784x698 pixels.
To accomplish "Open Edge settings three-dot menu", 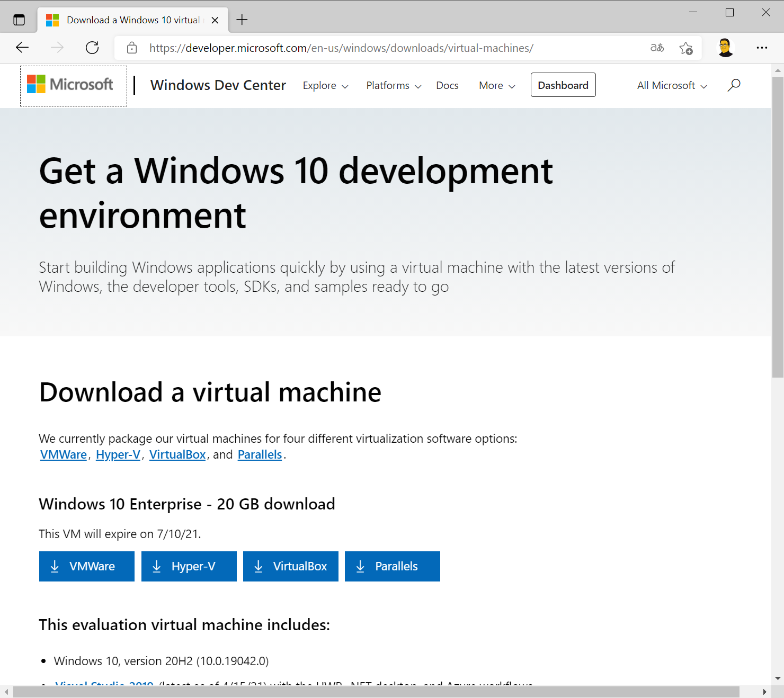I will click(x=762, y=48).
